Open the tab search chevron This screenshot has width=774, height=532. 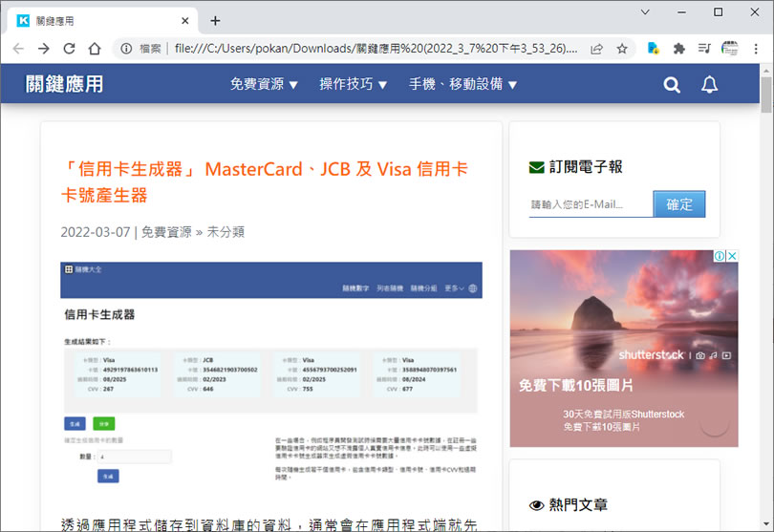click(645, 11)
